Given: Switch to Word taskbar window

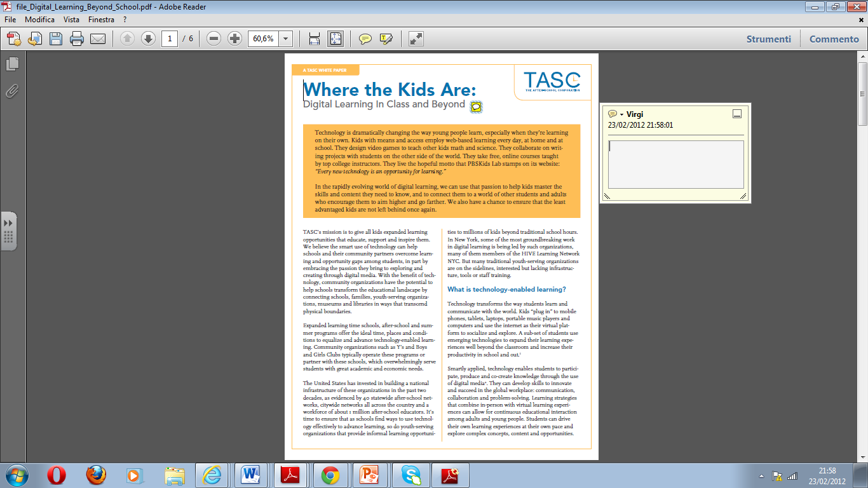Looking at the screenshot, I should point(252,475).
